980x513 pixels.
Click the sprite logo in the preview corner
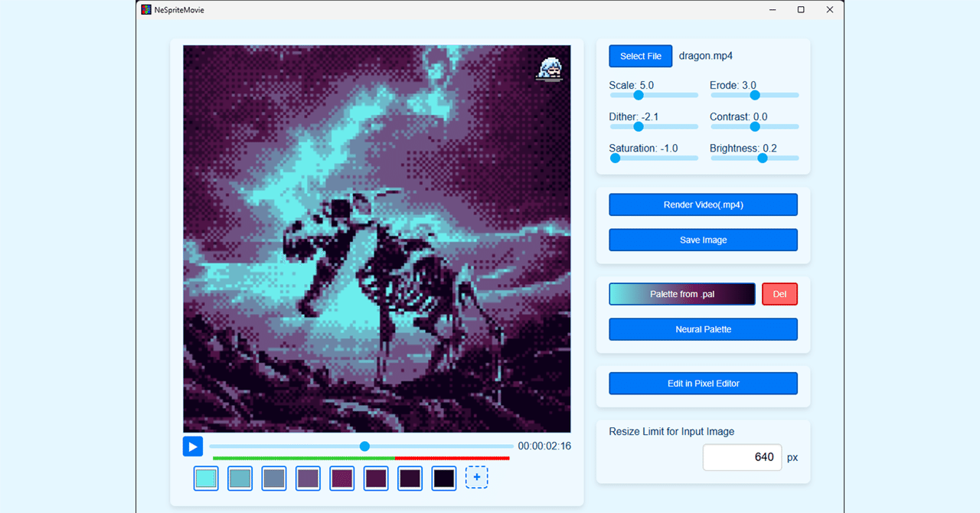click(550, 68)
